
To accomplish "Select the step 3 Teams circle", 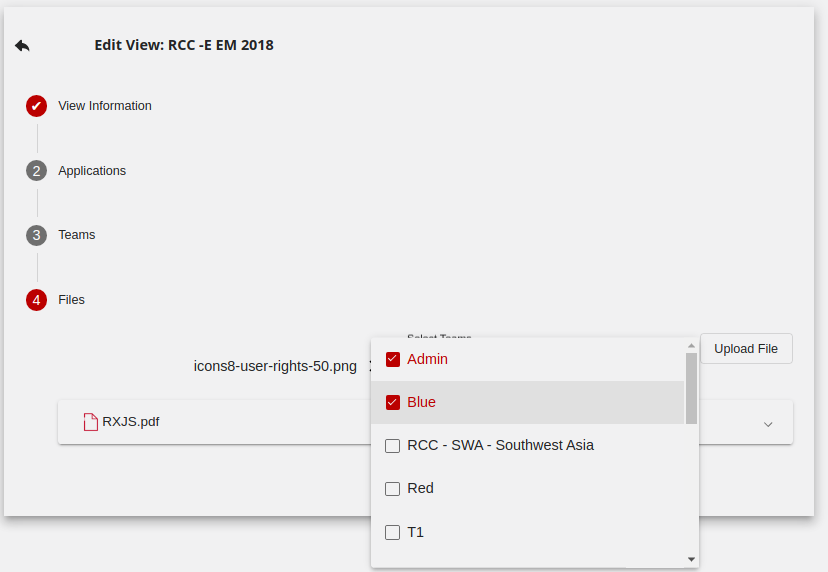I will 37,235.
